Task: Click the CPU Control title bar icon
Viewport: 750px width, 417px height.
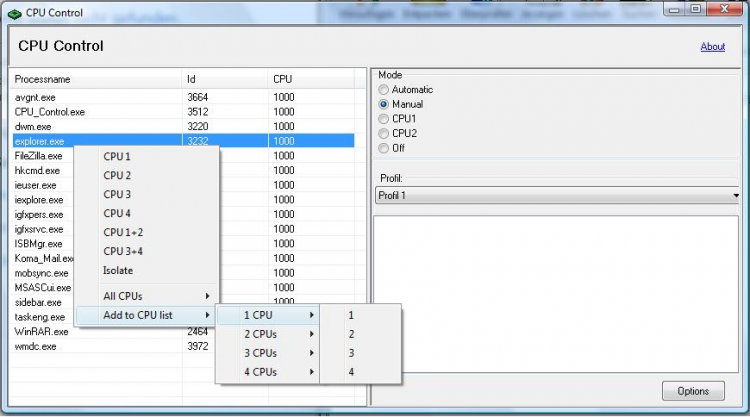Action: point(14,13)
